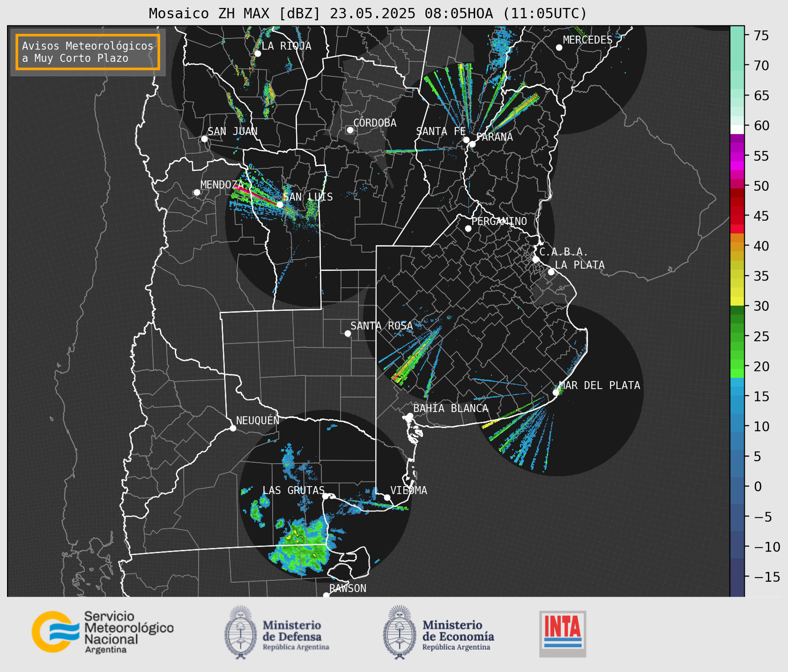Click the PARANÁ city marker dot
Screen dimensions: 788x672
472,144
